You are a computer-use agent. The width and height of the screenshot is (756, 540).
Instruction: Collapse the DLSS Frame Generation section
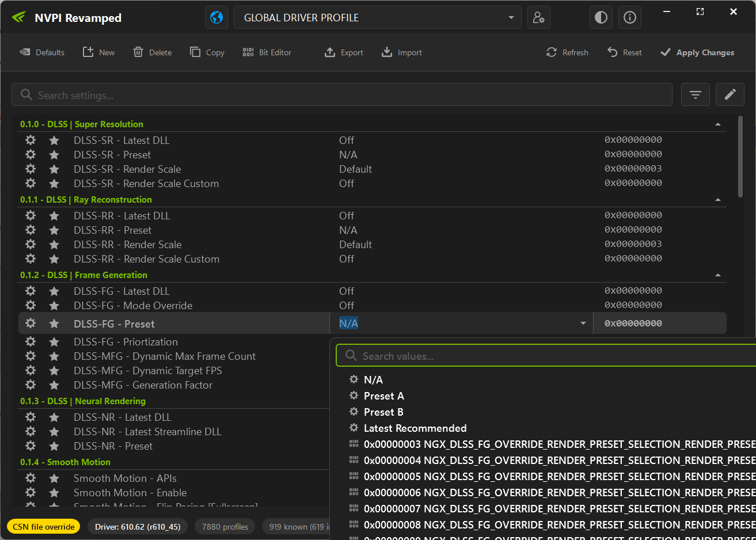[x=718, y=275]
